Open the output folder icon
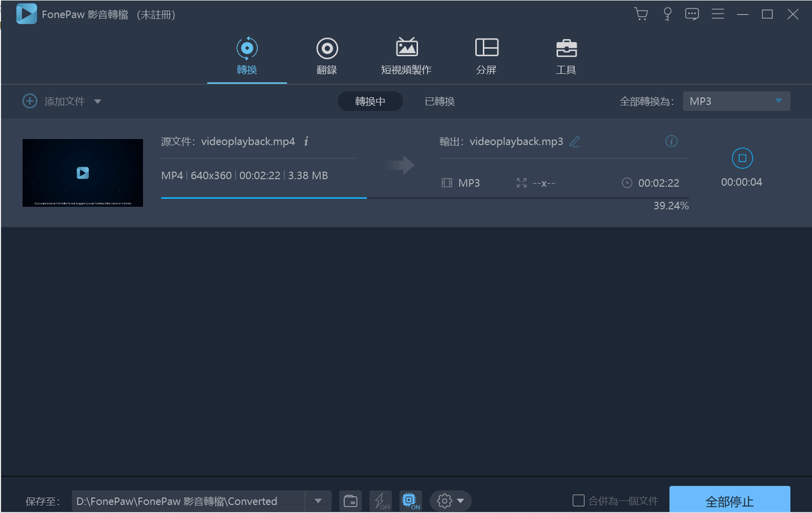This screenshot has height=513, width=812. pos(350,501)
